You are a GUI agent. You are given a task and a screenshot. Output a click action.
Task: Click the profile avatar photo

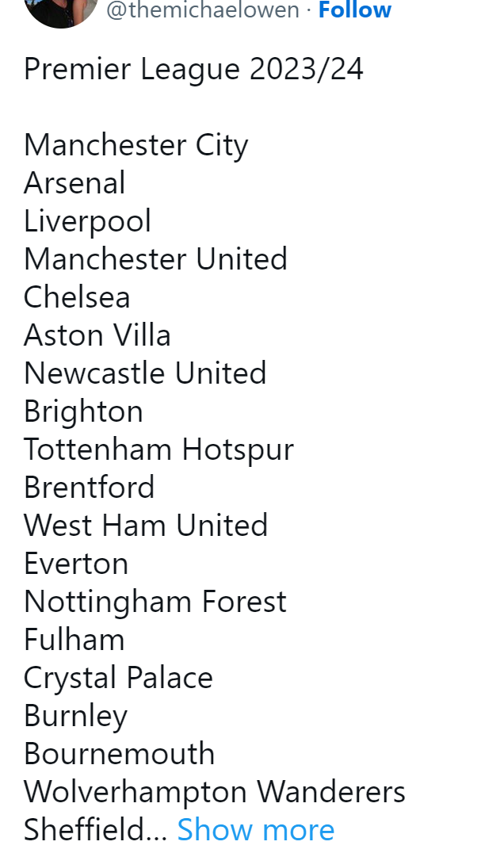[x=60, y=10]
